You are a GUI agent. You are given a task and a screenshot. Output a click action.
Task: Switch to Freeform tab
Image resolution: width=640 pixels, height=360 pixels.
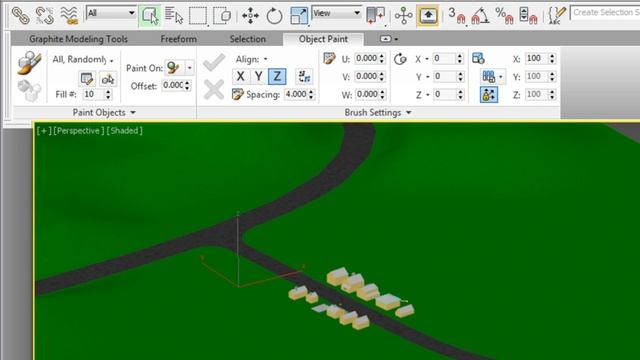pyautogui.click(x=178, y=39)
